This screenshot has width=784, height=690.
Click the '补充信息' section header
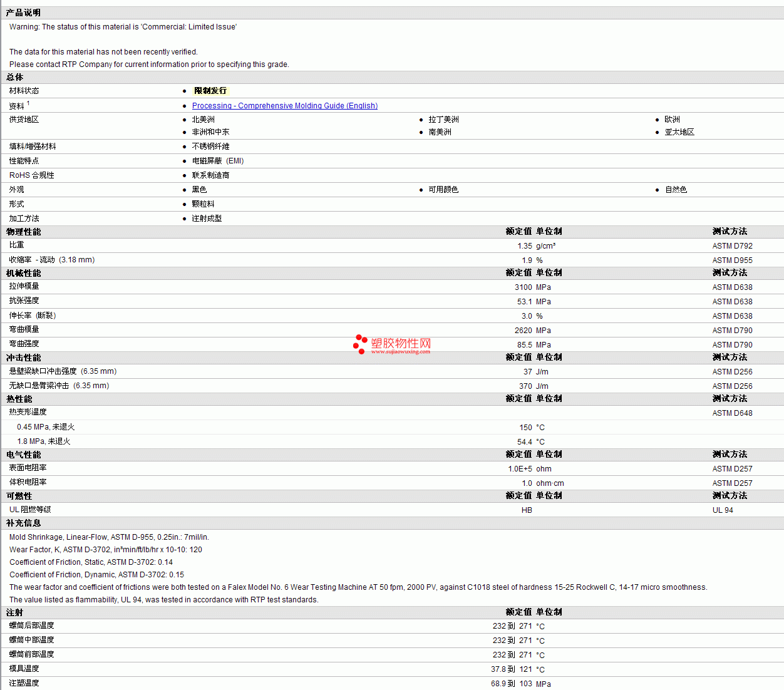[x=24, y=523]
